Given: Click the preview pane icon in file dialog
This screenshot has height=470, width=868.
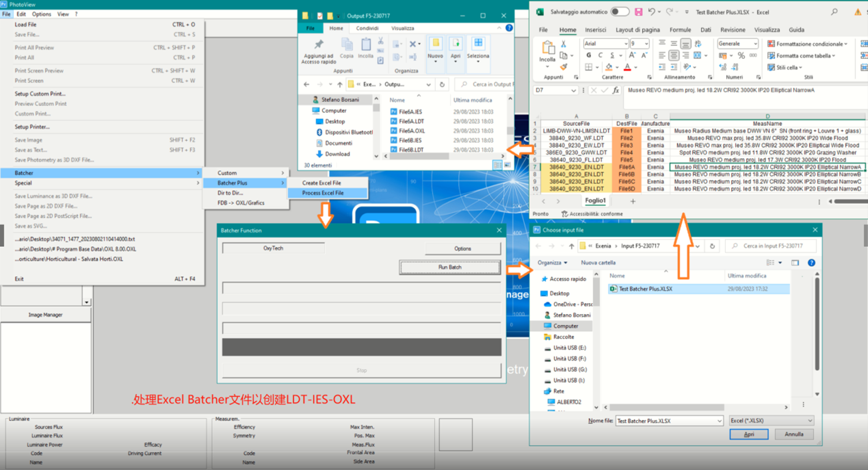Looking at the screenshot, I should pyautogui.click(x=795, y=263).
